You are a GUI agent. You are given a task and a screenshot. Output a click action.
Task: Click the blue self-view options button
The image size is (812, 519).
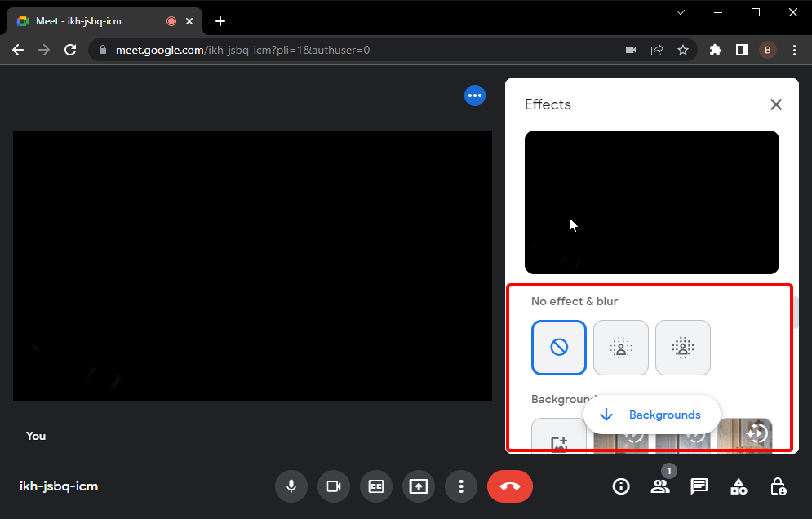point(475,95)
